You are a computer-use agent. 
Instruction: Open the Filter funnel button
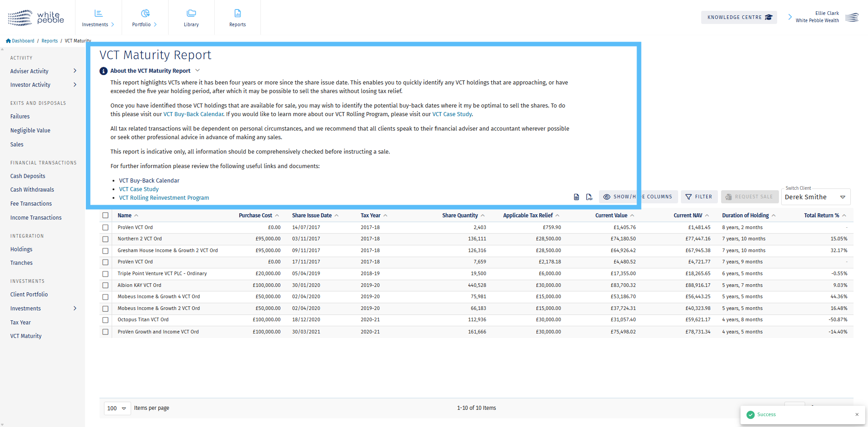pyautogui.click(x=698, y=197)
